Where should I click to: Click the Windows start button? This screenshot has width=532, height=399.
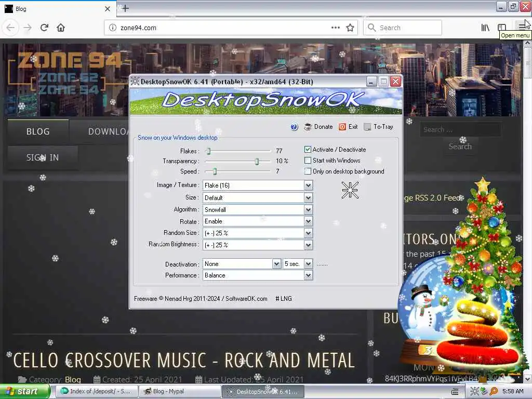coord(25,391)
